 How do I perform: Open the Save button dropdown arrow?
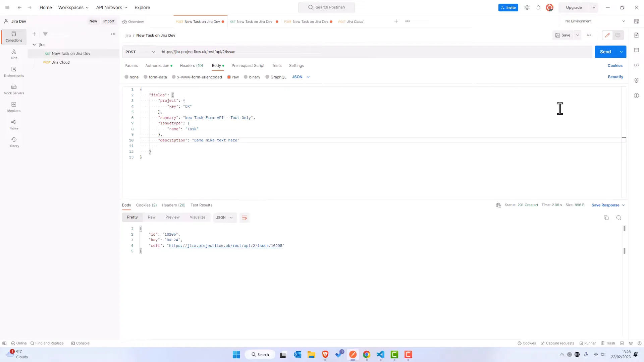coord(578,35)
